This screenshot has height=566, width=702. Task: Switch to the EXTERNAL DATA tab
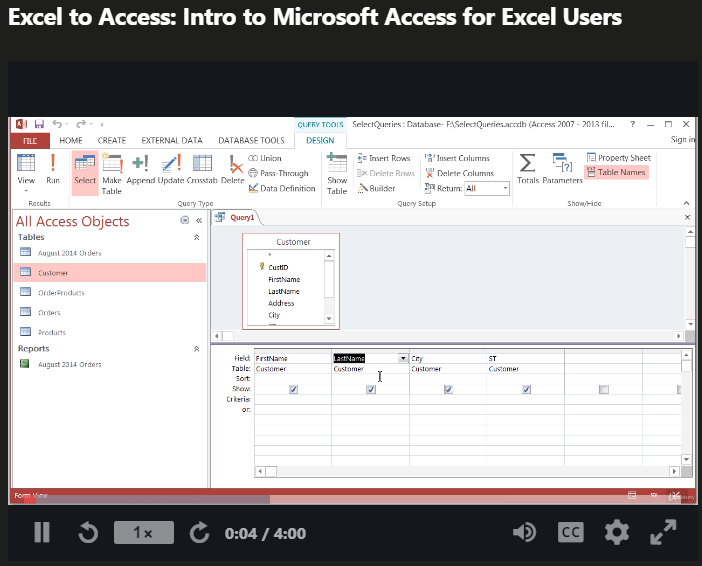click(x=172, y=141)
